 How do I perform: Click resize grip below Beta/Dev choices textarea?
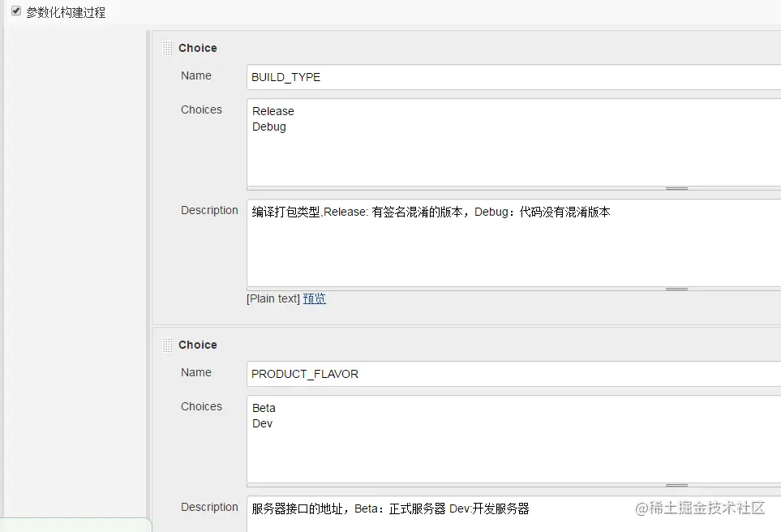(676, 485)
